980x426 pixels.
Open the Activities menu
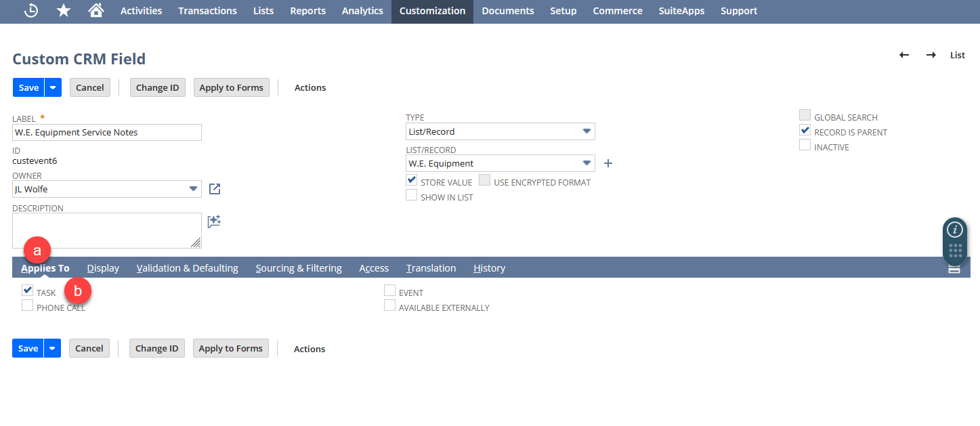click(141, 11)
